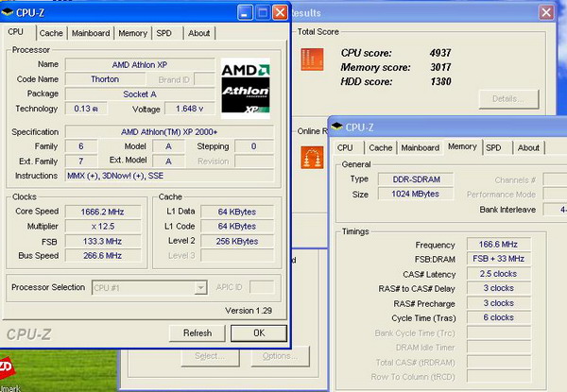Click the Technology value 0.13
The height and width of the screenshot is (392, 567).
click(86, 109)
